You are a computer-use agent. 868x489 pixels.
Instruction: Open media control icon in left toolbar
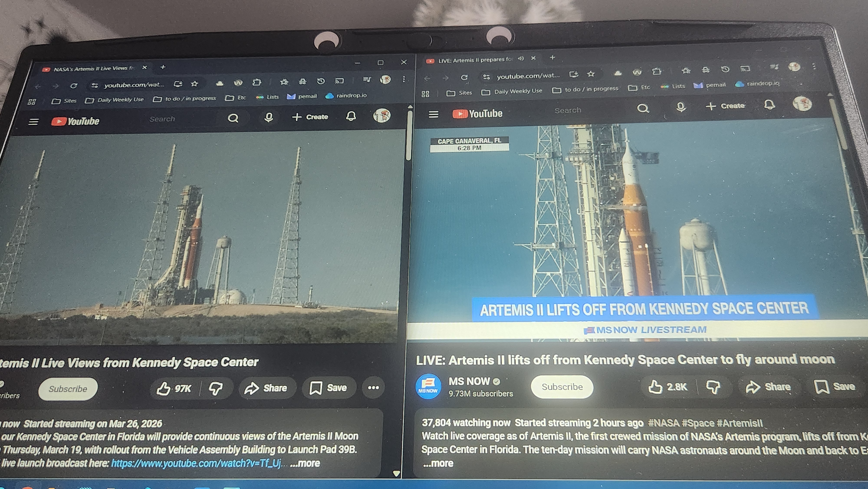(367, 80)
